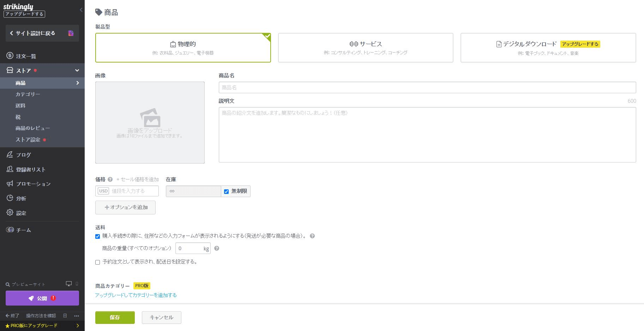Click the desktop preview monitor icon

click(x=69, y=284)
